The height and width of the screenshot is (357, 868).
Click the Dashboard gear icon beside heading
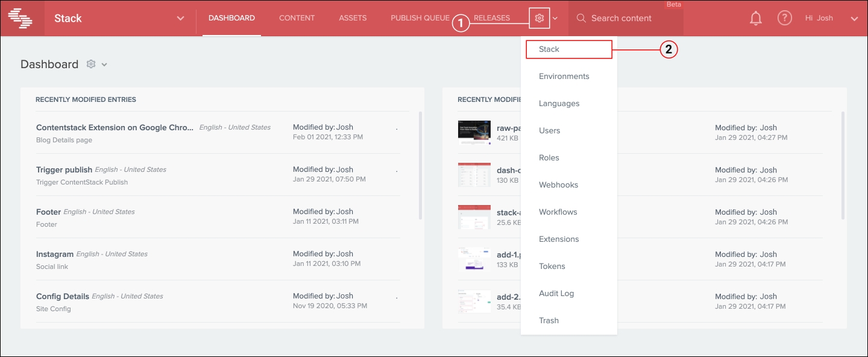tap(91, 64)
